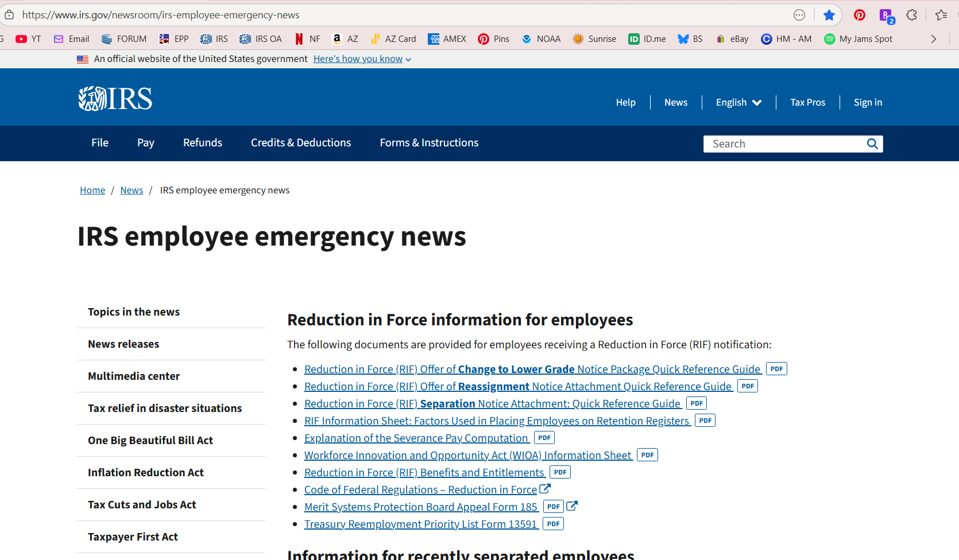Open the Refunds menu in navigation bar

click(x=202, y=143)
